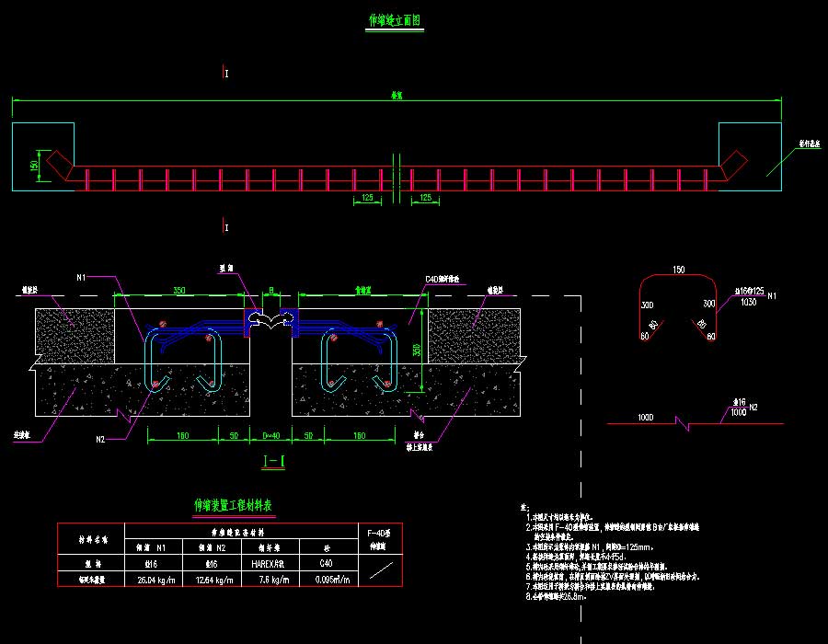Click the lower section cut marker I
Image resolution: width=828 pixels, height=644 pixels.
click(226, 226)
